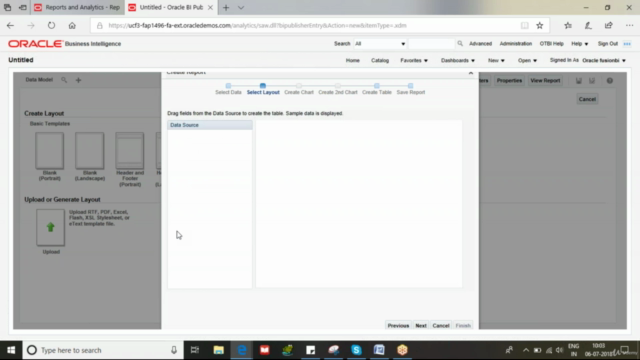The height and width of the screenshot is (360, 640).
Task: Click the plus icon beside Data Model
Action: (x=78, y=80)
